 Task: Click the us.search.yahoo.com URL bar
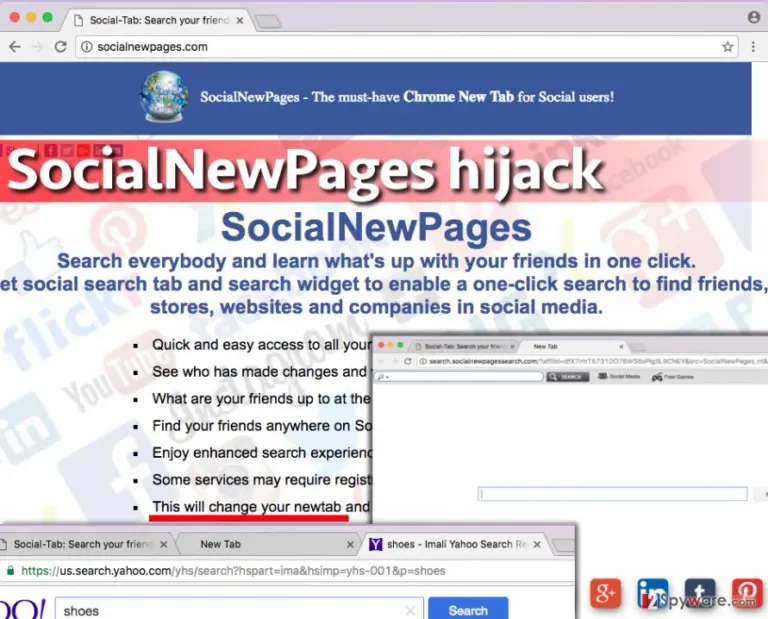point(289,571)
